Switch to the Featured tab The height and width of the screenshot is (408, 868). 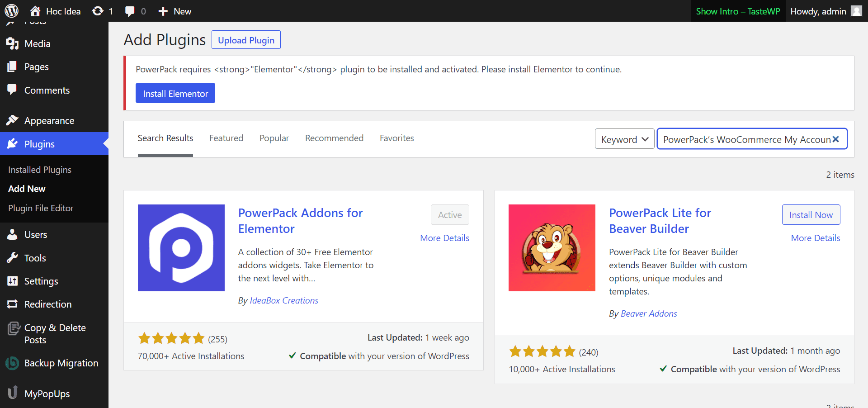pos(226,138)
